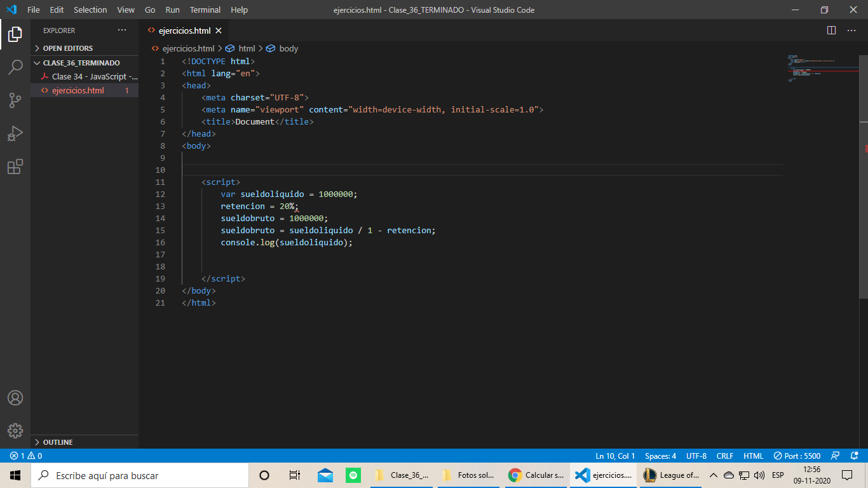Click the Split Editor Right icon

click(x=831, y=30)
